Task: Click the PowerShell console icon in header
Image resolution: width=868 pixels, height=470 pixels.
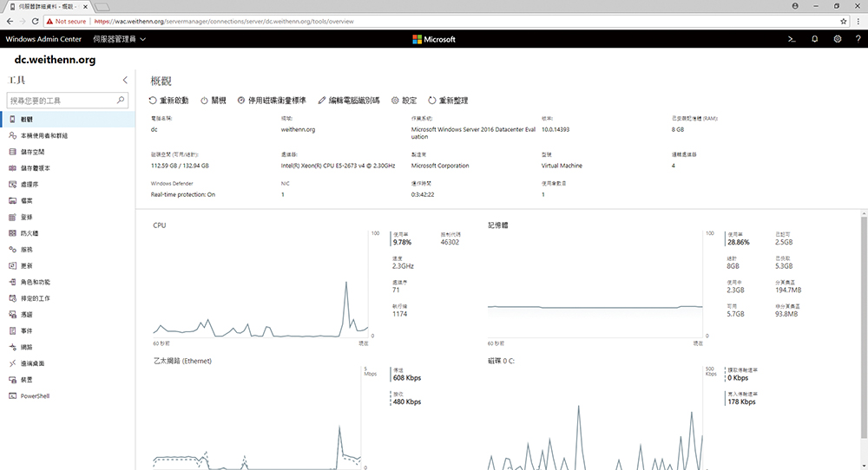Action: [792, 39]
